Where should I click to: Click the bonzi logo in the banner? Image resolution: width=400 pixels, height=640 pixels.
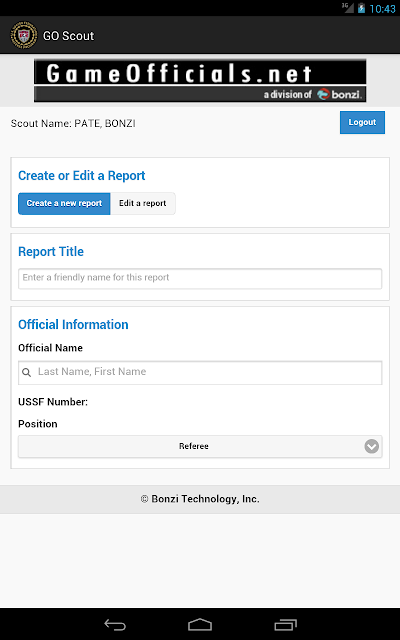click(340, 94)
